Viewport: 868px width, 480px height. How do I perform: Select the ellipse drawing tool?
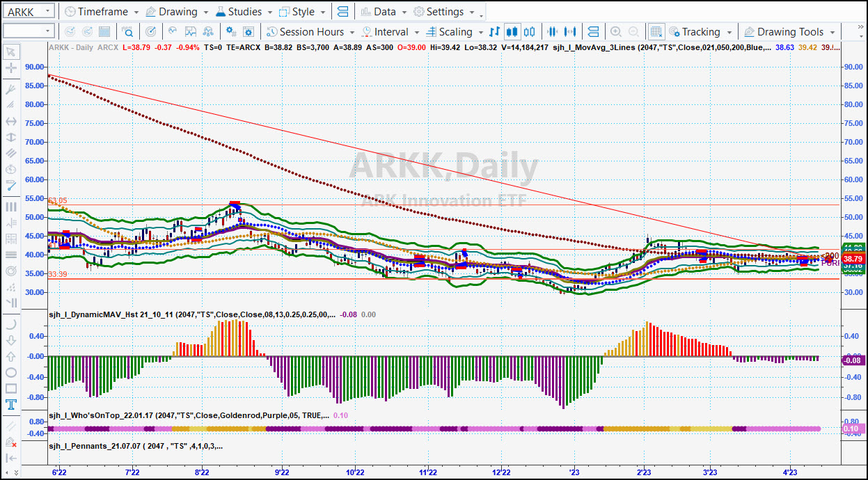click(x=11, y=372)
